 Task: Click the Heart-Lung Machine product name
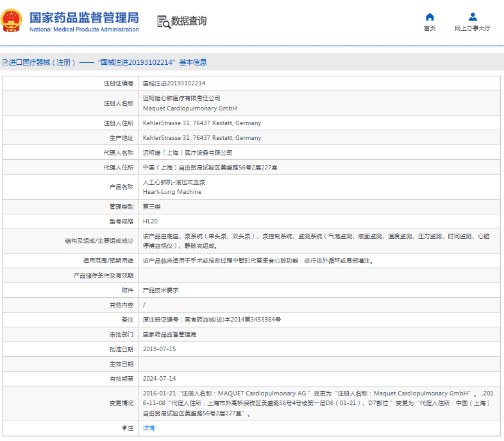pyautogui.click(x=172, y=192)
